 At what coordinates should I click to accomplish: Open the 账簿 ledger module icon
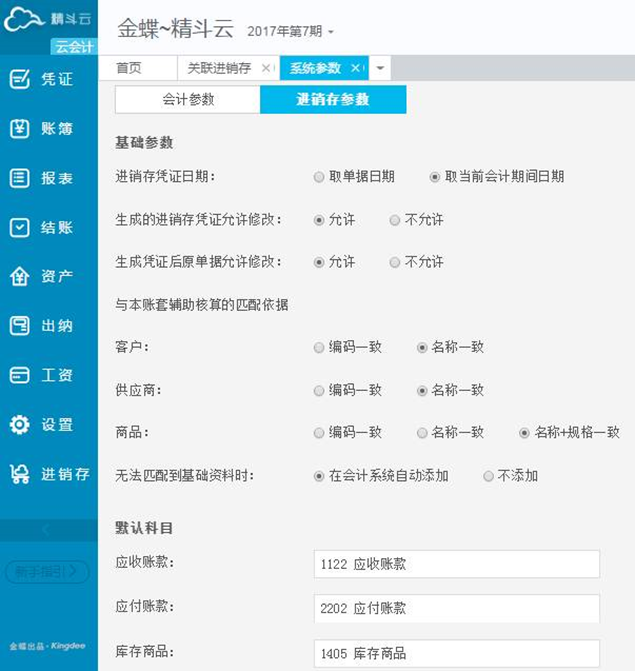[x=20, y=129]
